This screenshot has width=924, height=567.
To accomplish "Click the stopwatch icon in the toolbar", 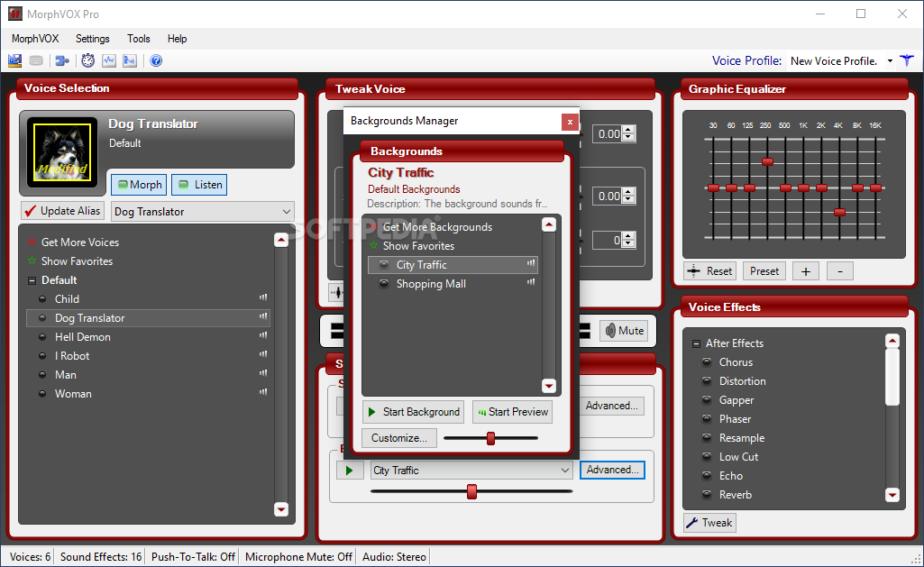I will tap(87, 60).
